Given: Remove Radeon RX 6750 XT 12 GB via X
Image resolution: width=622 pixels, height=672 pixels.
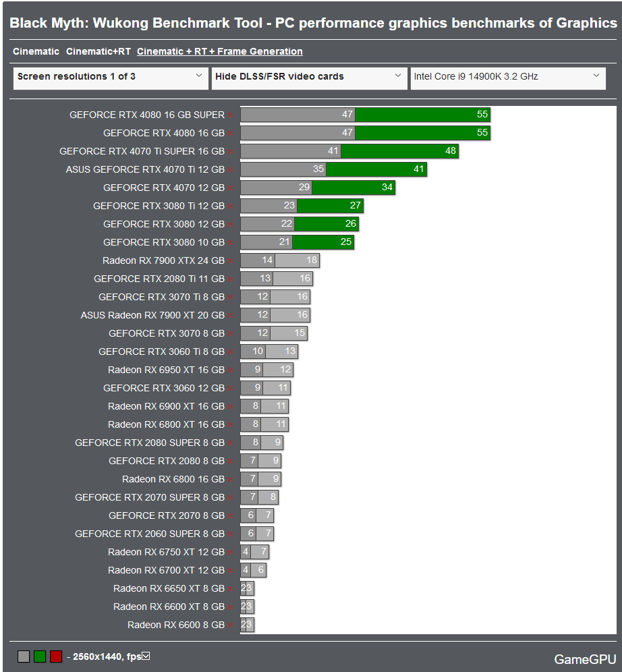Looking at the screenshot, I should [231, 553].
